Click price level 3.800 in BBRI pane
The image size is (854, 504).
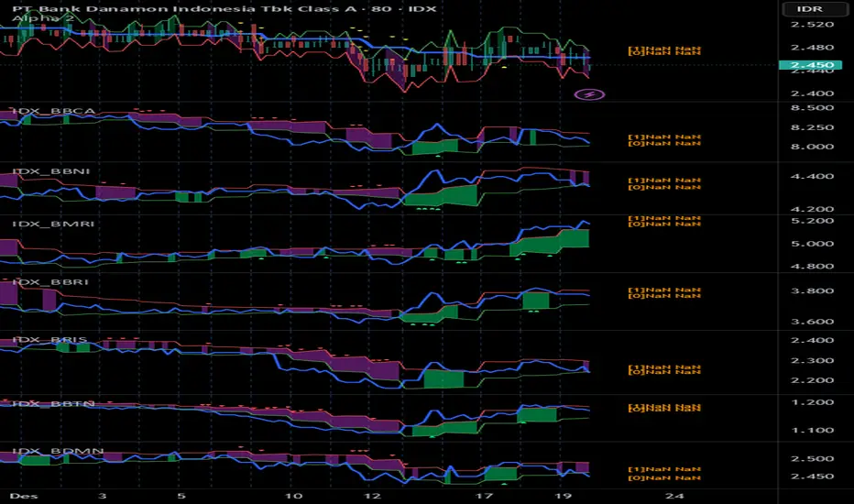[812, 291]
